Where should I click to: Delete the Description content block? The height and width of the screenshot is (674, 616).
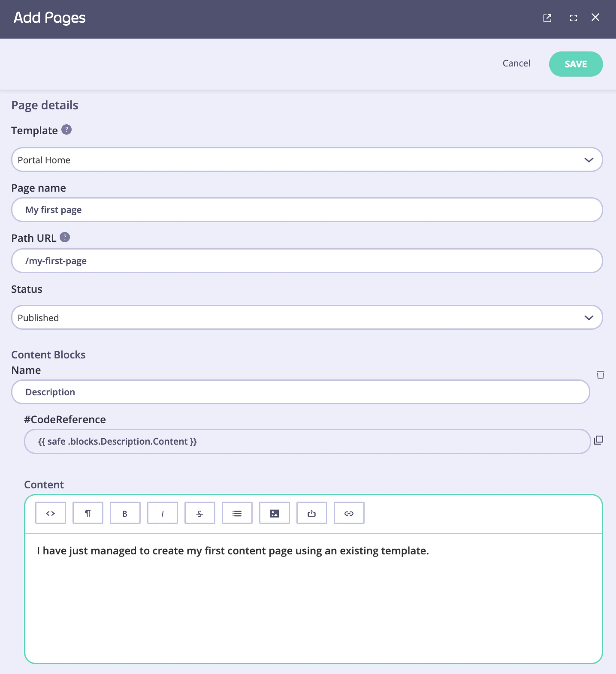[600, 374]
